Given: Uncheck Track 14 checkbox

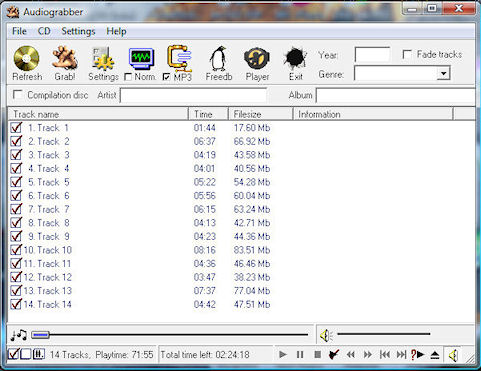Looking at the screenshot, I should pyautogui.click(x=16, y=304).
